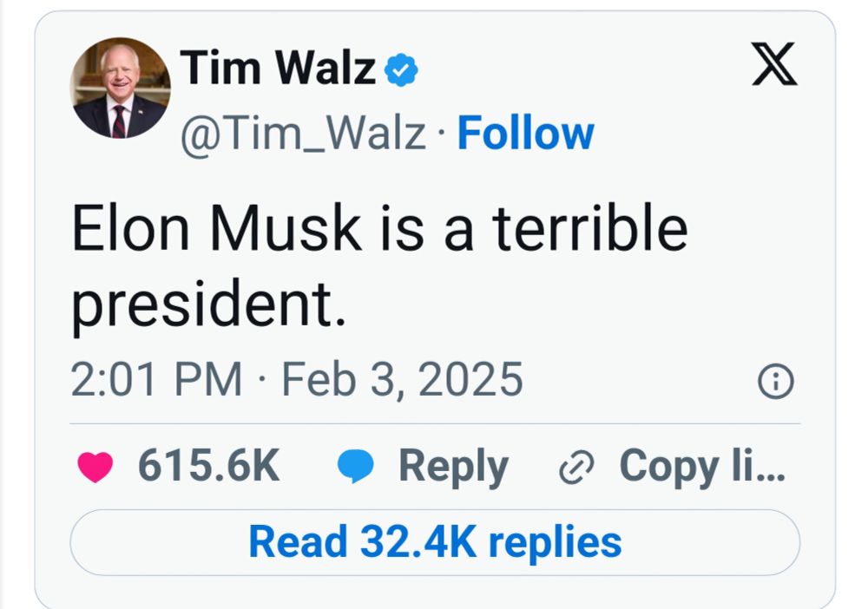Click the Copy link text
868x609 pixels.
point(701,468)
